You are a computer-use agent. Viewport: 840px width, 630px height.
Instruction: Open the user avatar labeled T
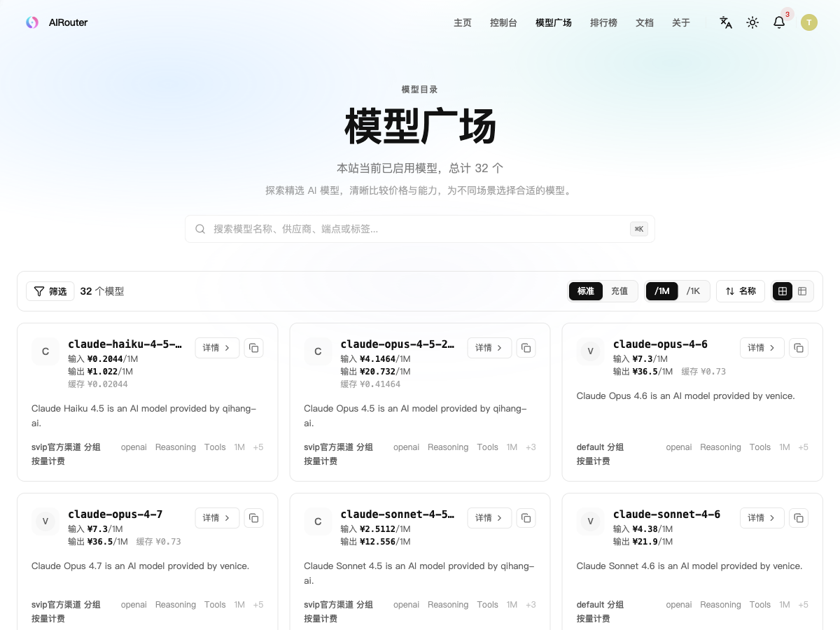[x=809, y=22]
